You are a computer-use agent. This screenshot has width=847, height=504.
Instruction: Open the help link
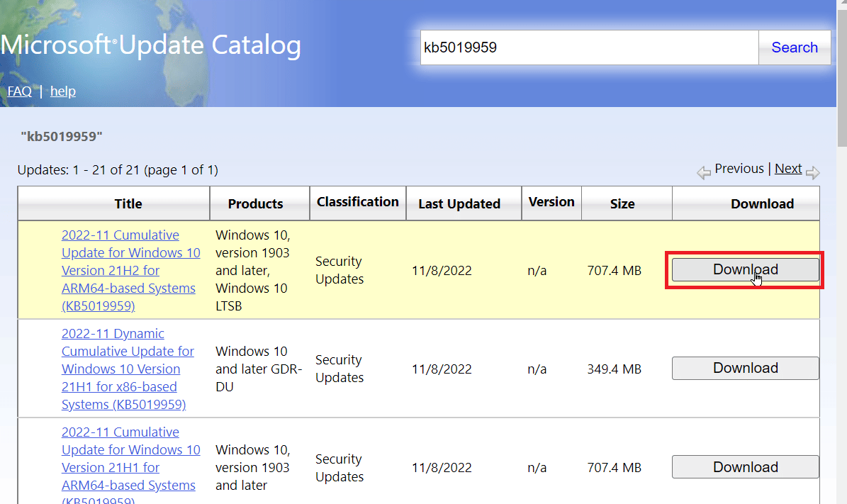(x=62, y=91)
